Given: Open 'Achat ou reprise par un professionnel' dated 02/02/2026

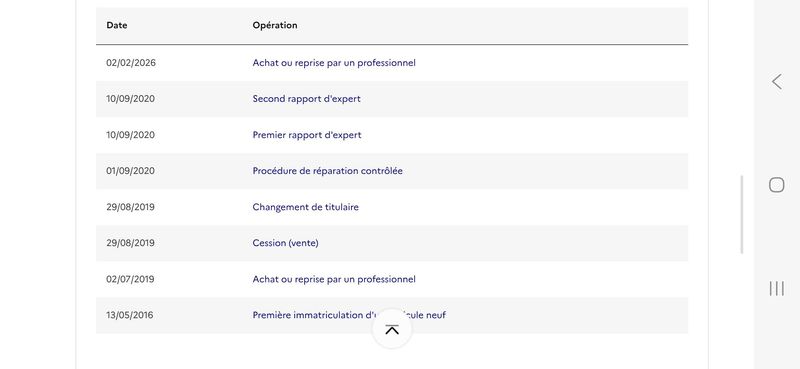Looking at the screenshot, I should click(334, 63).
